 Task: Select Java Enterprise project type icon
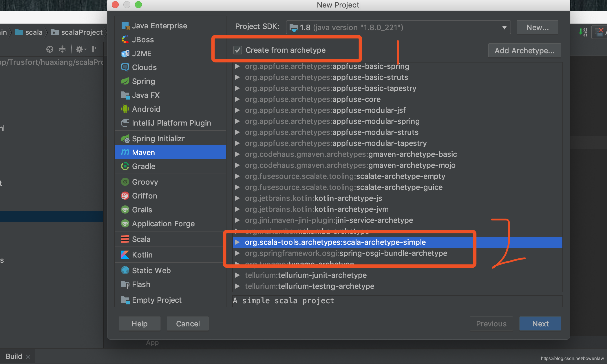125,26
